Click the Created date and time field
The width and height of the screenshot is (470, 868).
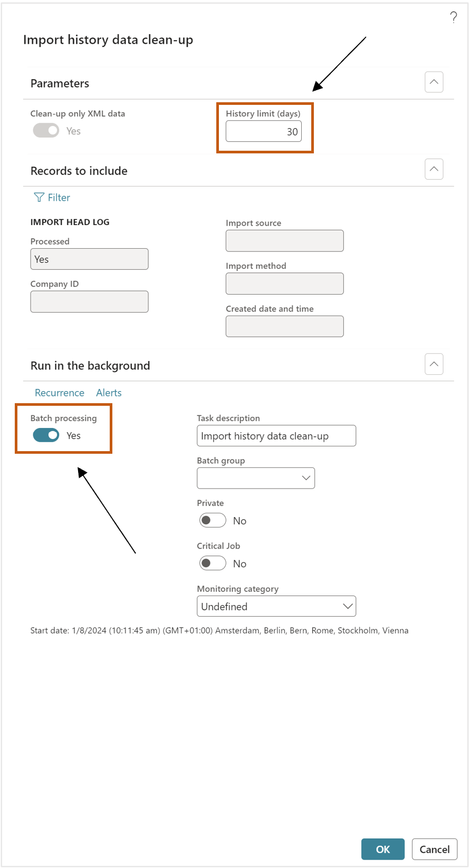pos(285,326)
